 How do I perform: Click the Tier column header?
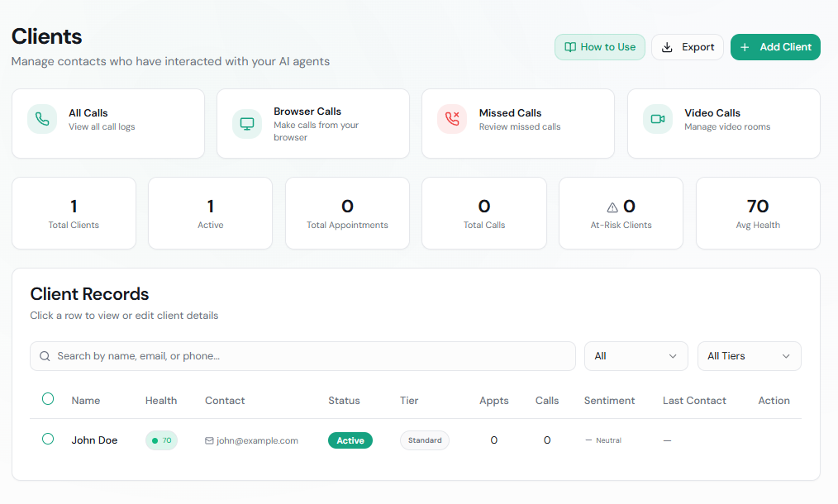[409, 401]
